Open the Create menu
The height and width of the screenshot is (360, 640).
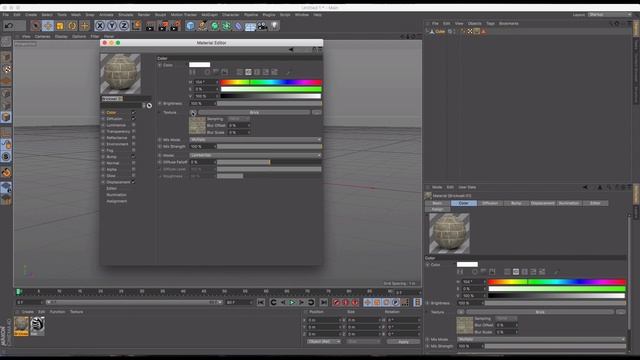click(31, 15)
